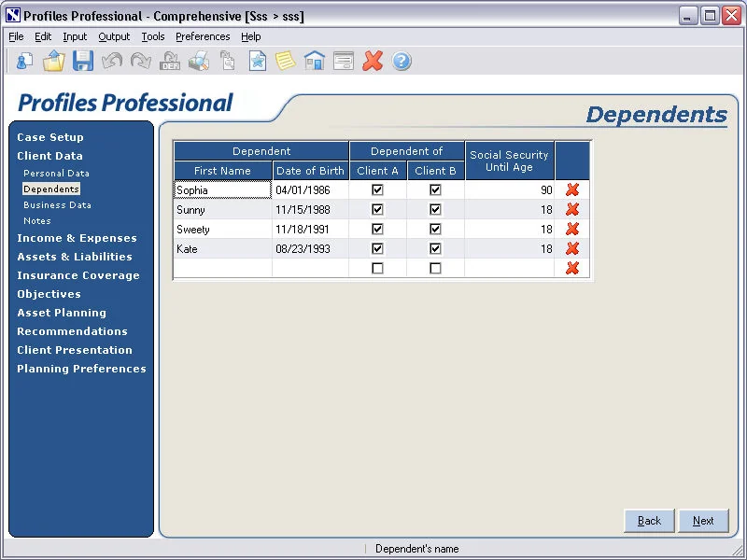
Task: Open Objectives in the sidebar
Action: (x=49, y=294)
